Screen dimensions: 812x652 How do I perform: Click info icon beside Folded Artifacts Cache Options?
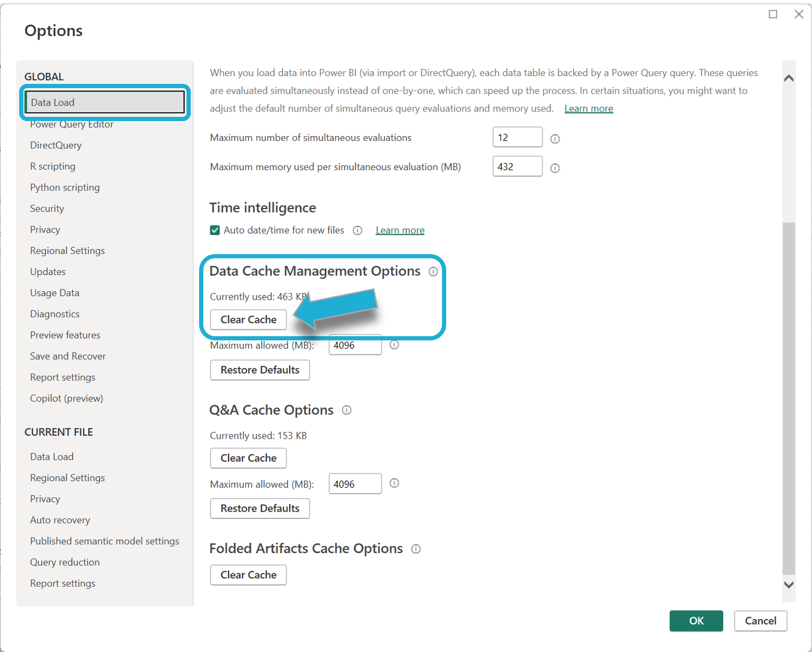pyautogui.click(x=416, y=549)
